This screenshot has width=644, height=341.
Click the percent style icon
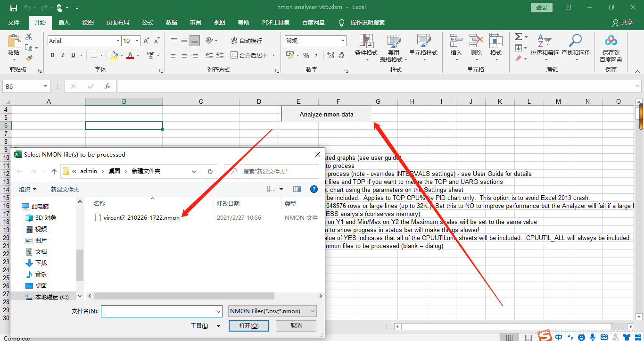(x=306, y=55)
